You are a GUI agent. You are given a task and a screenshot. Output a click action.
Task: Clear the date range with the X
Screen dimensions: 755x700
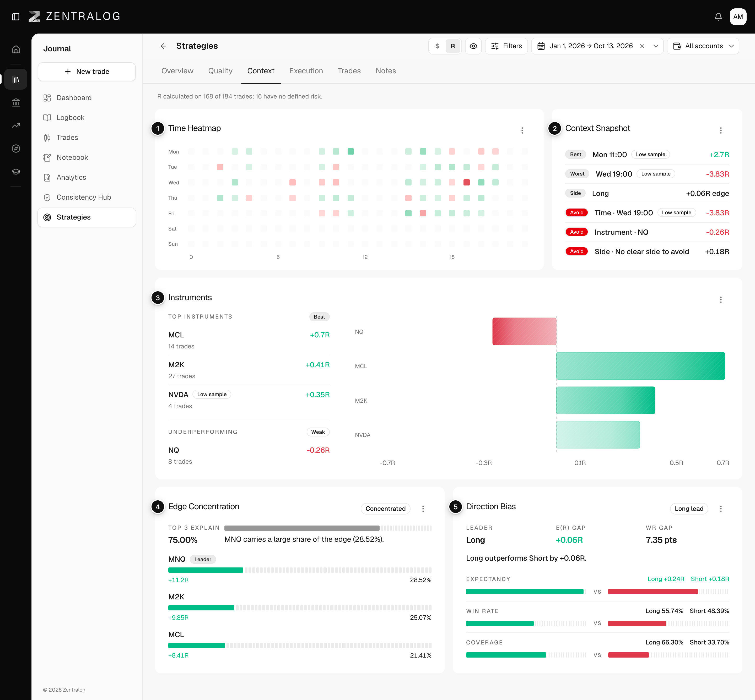[x=642, y=46]
